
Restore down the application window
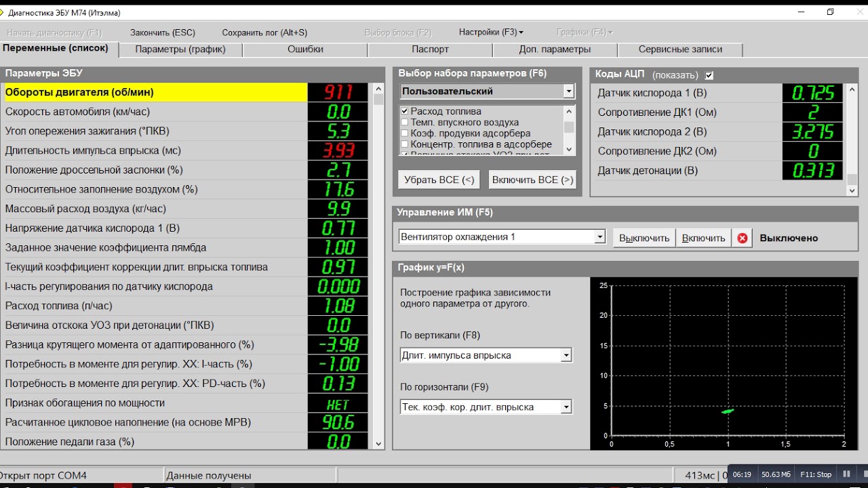[830, 12]
